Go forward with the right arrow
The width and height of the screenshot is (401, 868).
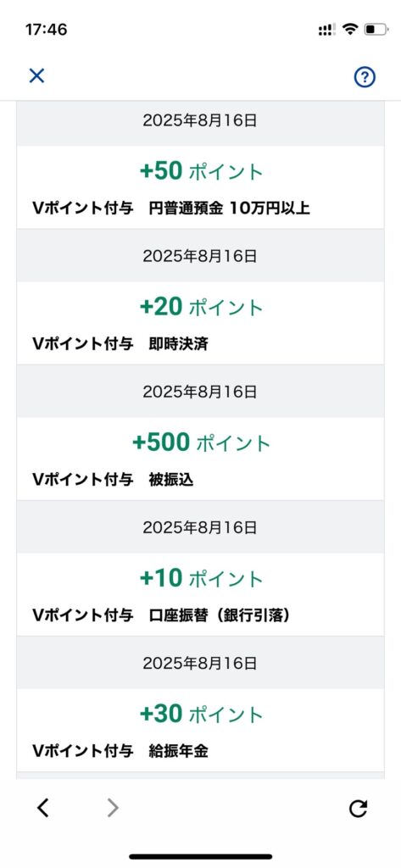pos(113,809)
